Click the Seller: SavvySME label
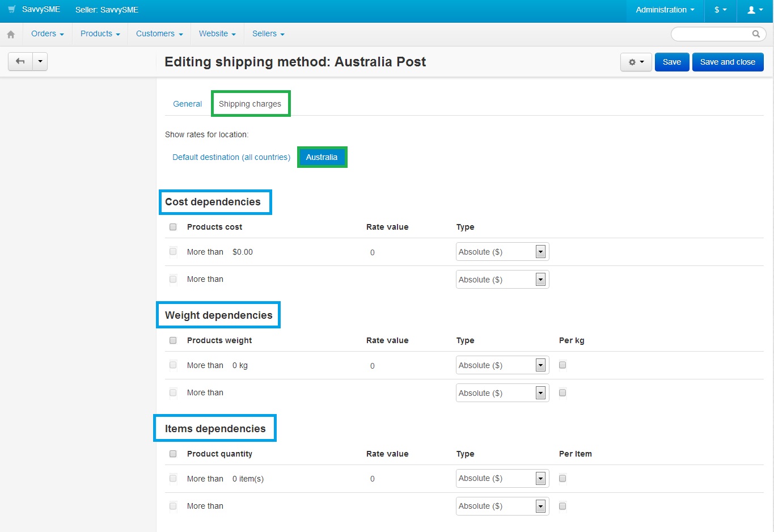This screenshot has width=774, height=532. 107,10
